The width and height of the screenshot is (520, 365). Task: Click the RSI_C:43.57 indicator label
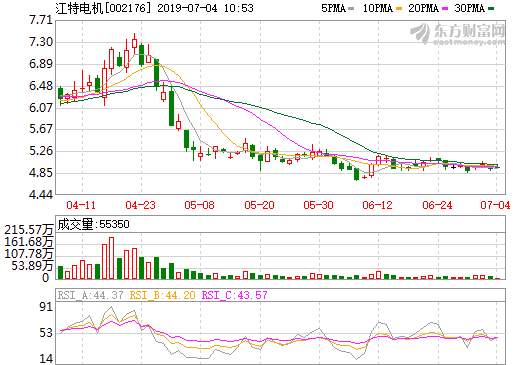pos(235,295)
